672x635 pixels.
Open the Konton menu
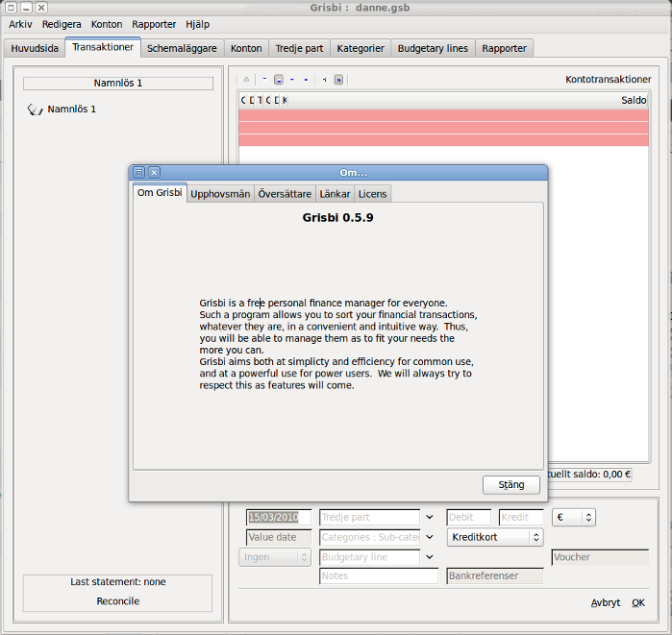coord(107,24)
